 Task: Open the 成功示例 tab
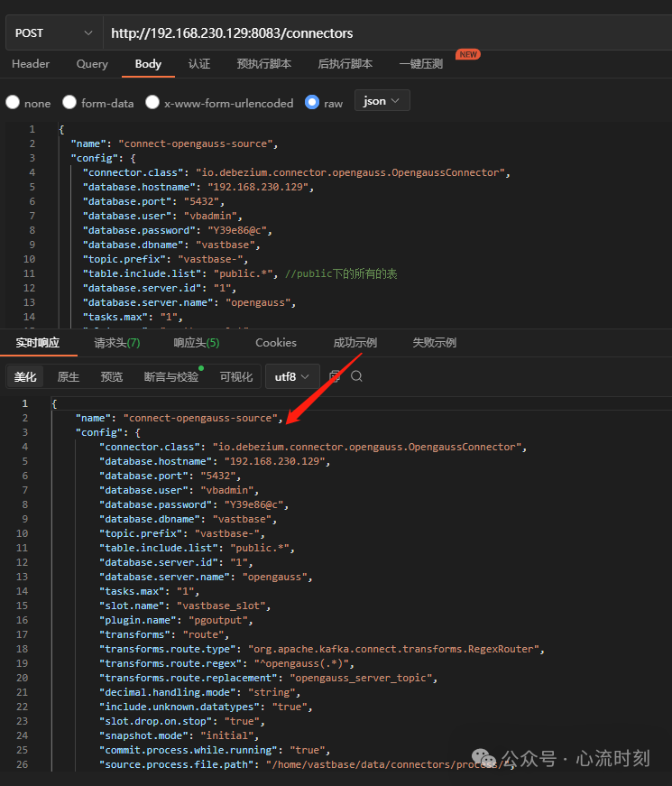tap(354, 343)
